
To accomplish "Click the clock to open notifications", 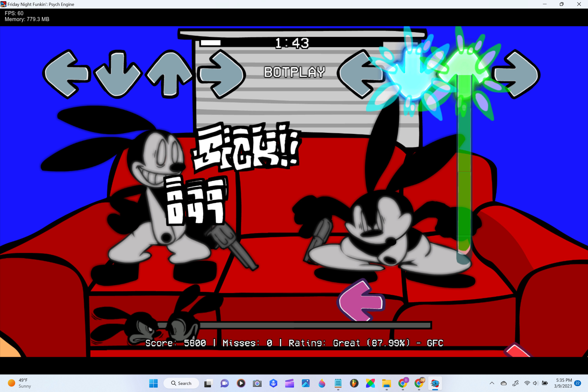I will 563,383.
